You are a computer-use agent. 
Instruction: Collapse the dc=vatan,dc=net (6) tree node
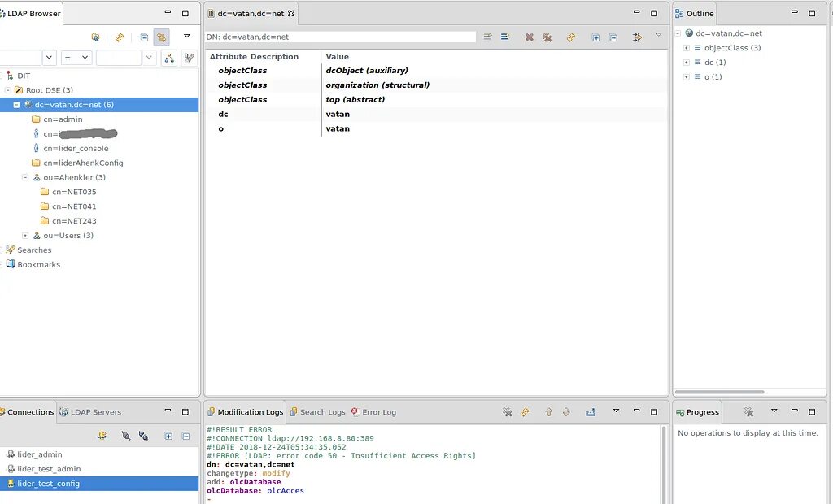[16, 105]
